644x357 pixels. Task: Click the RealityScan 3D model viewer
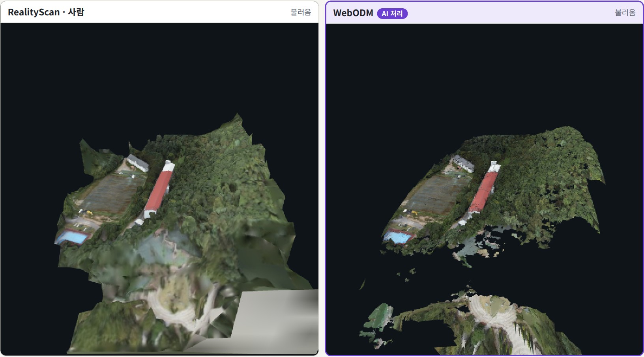point(159,189)
